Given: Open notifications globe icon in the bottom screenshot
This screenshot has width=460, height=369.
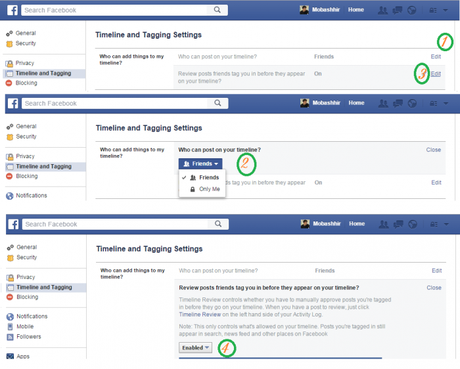Looking at the screenshot, I should point(413,224).
